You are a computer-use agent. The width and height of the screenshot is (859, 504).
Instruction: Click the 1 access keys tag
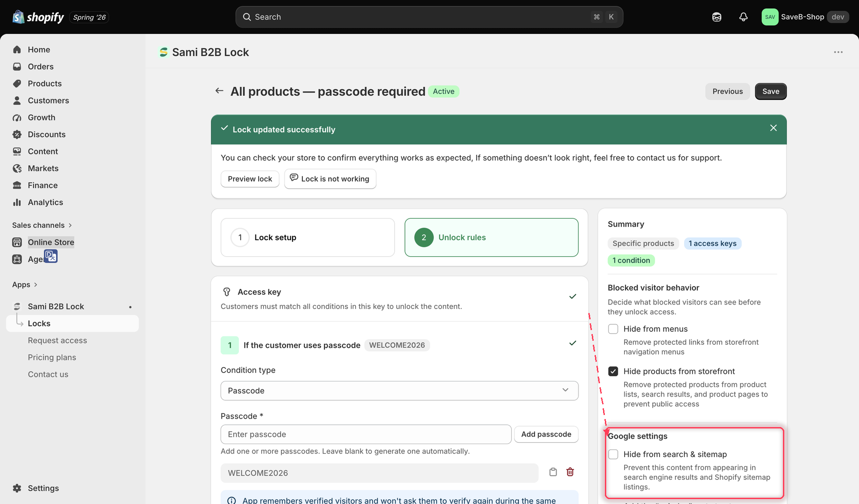(712, 243)
